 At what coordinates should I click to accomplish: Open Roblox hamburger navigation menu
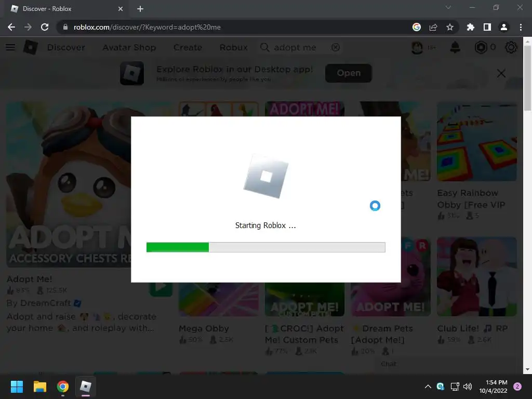[x=10, y=47]
